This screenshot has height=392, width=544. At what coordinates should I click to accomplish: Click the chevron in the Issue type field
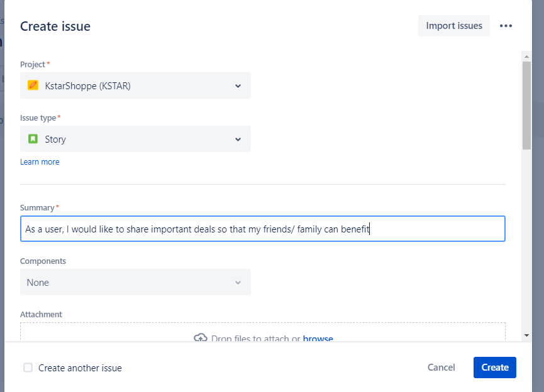coord(238,139)
